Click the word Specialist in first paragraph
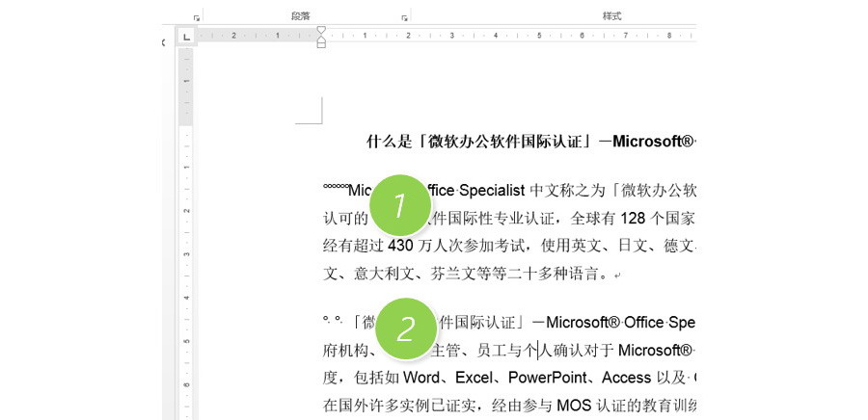 coord(492,191)
